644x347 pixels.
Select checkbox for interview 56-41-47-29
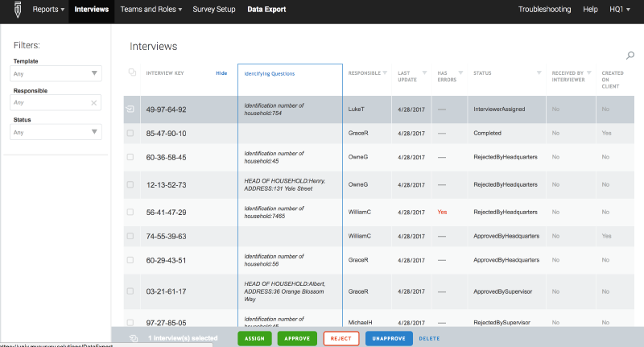tap(130, 212)
